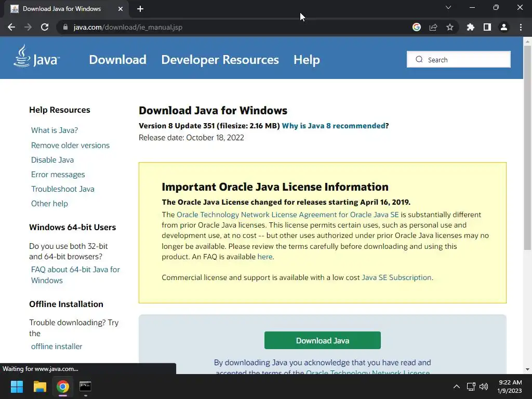This screenshot has height=399, width=532.
Task: Open Why is Java 8 recommended link
Action: (334, 126)
